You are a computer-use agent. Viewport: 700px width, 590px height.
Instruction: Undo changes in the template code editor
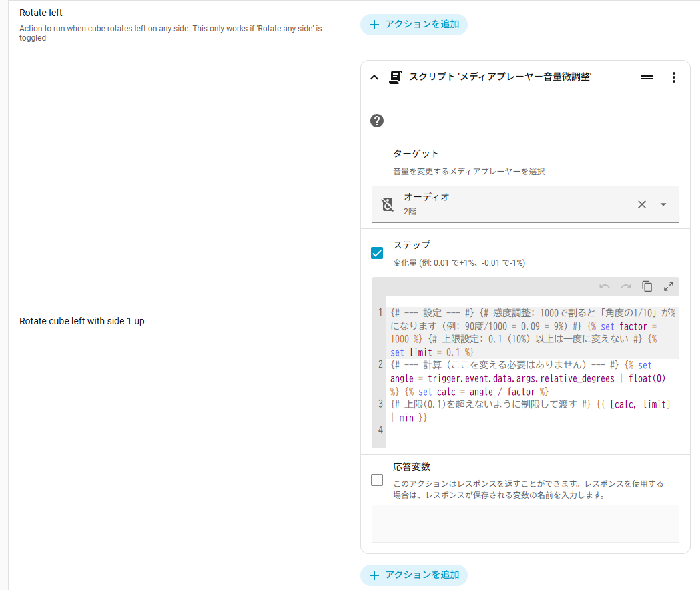coord(604,286)
